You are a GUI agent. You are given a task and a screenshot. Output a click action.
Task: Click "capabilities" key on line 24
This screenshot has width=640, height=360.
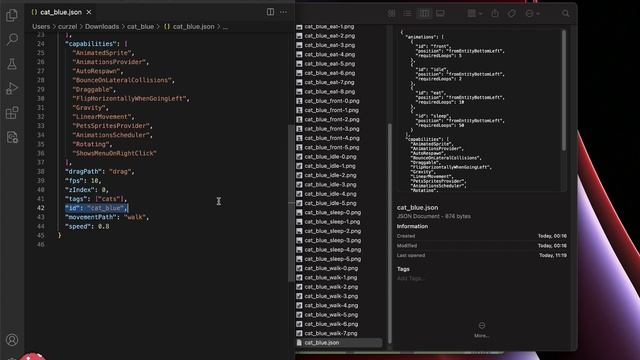tap(92, 44)
